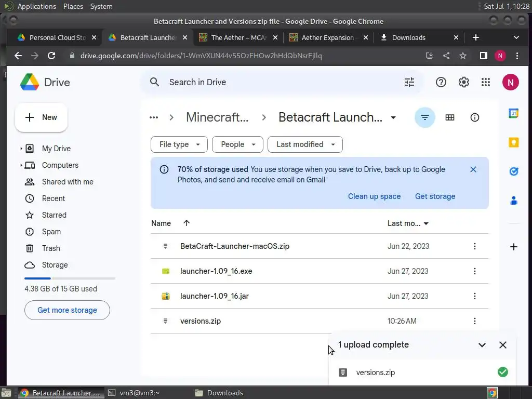Image resolution: width=532 pixels, height=399 pixels.
Task: Bookmark this page with the star icon
Action: coord(463,56)
